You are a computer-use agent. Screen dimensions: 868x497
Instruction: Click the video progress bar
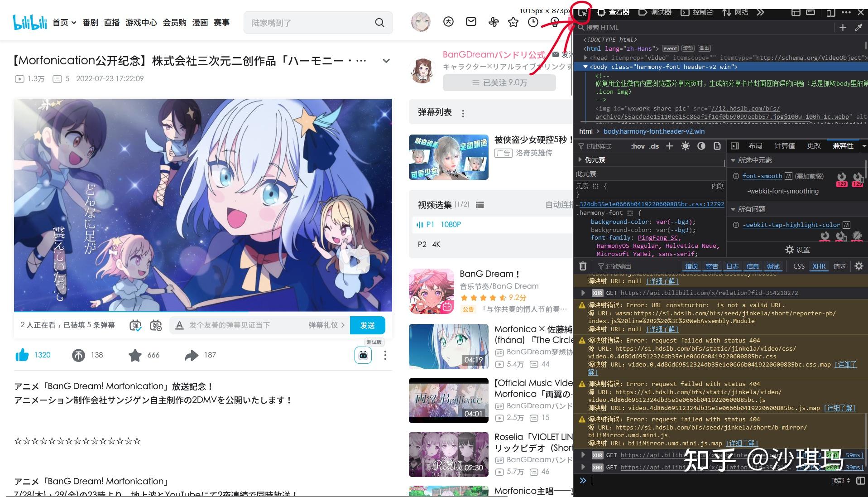[x=203, y=312]
